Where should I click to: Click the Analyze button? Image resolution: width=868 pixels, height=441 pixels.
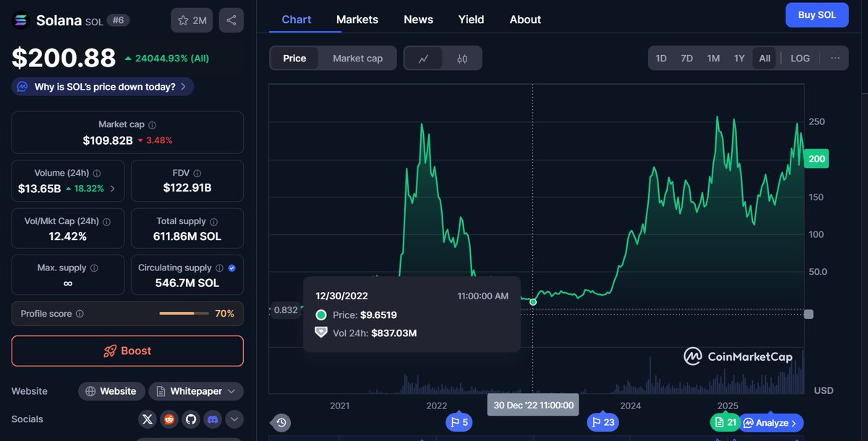[770, 423]
